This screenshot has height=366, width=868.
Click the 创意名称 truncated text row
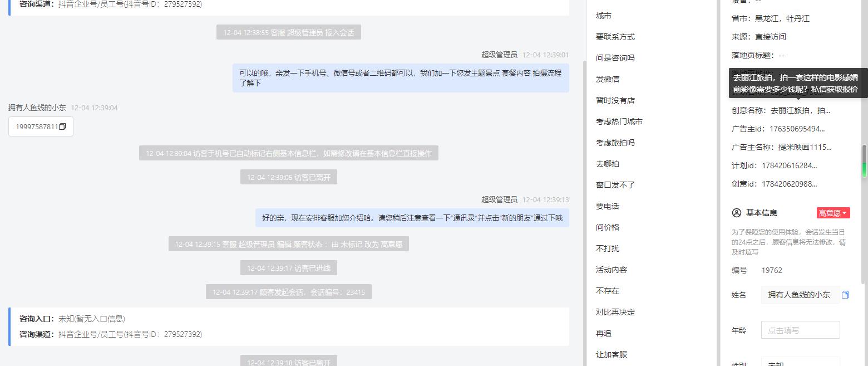781,110
